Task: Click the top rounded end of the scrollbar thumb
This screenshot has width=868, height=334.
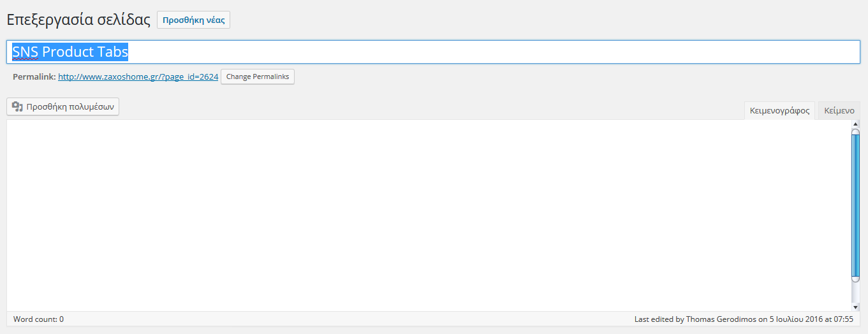Action: (855, 132)
